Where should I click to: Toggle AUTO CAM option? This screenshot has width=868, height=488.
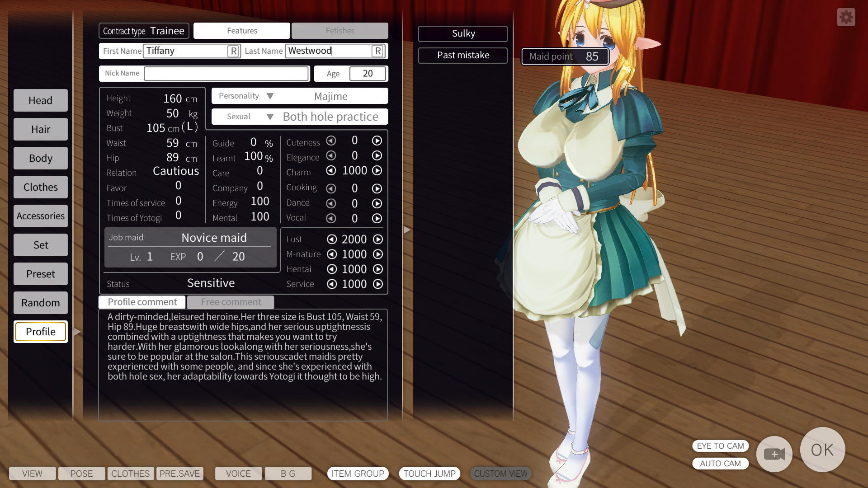pyautogui.click(x=720, y=464)
